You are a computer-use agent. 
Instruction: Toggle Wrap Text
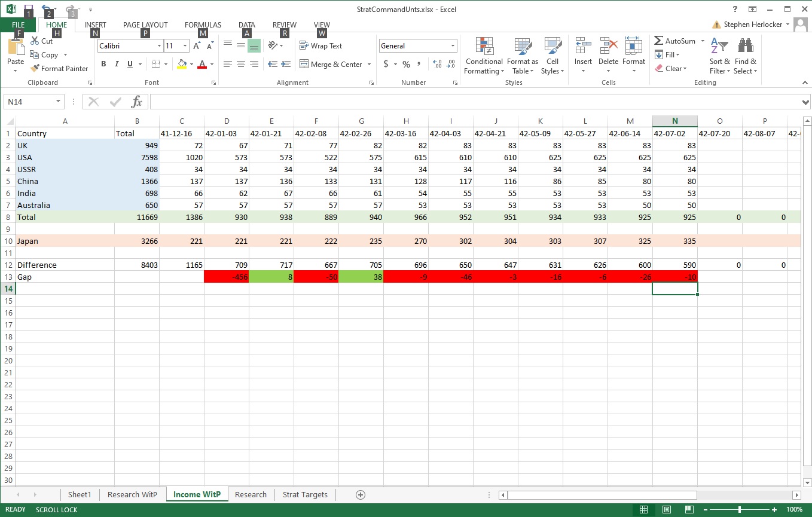[321, 46]
